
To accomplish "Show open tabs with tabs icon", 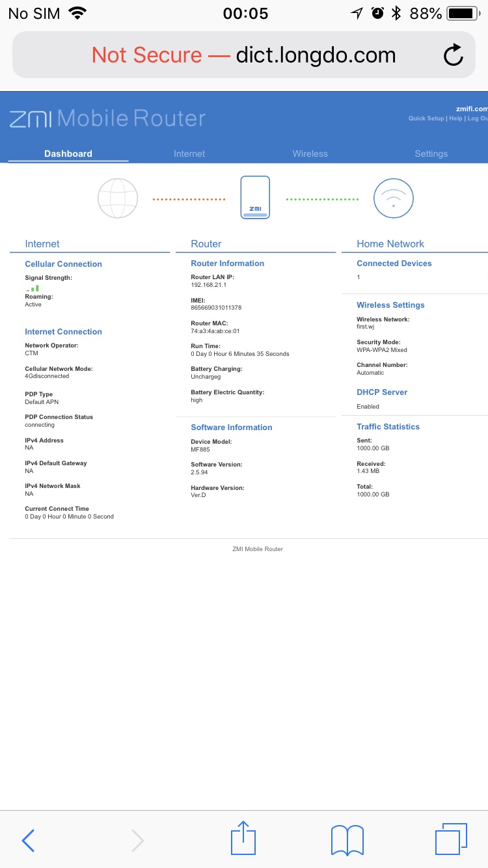I will pyautogui.click(x=451, y=839).
